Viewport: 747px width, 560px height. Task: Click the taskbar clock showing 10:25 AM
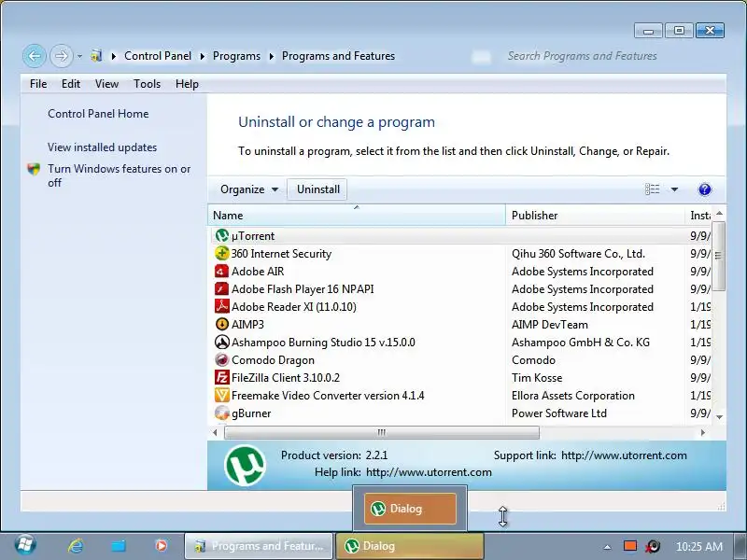point(698,547)
